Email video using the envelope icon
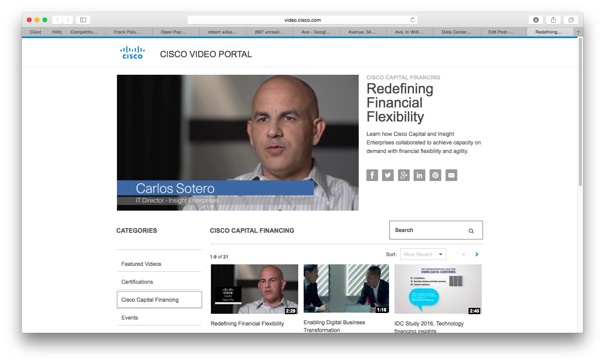Viewport: 605px width, 364px height. tap(451, 175)
